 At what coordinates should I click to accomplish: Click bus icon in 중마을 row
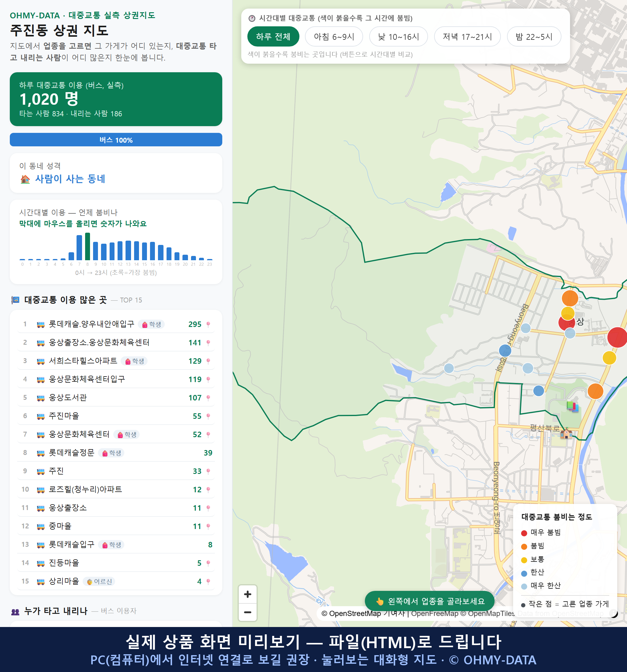point(40,526)
